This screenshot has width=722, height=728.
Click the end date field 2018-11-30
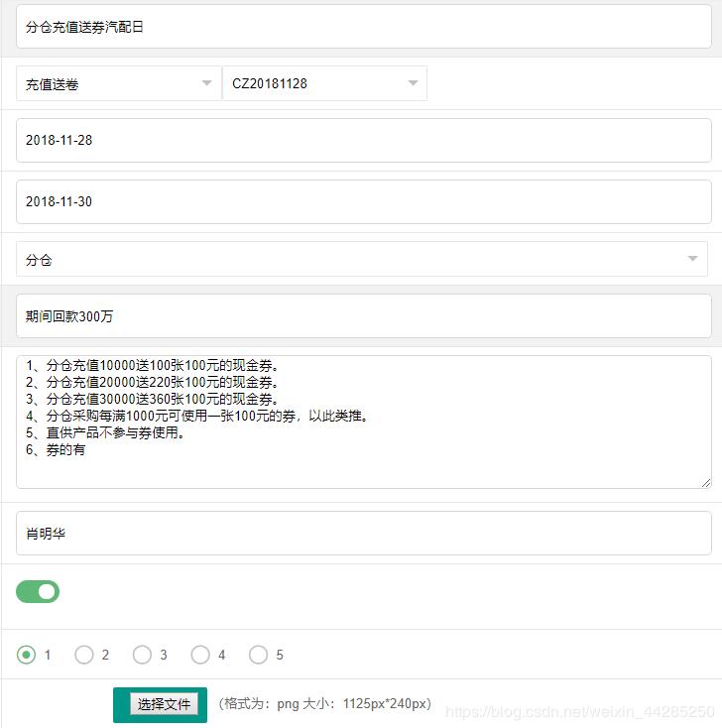(x=364, y=201)
